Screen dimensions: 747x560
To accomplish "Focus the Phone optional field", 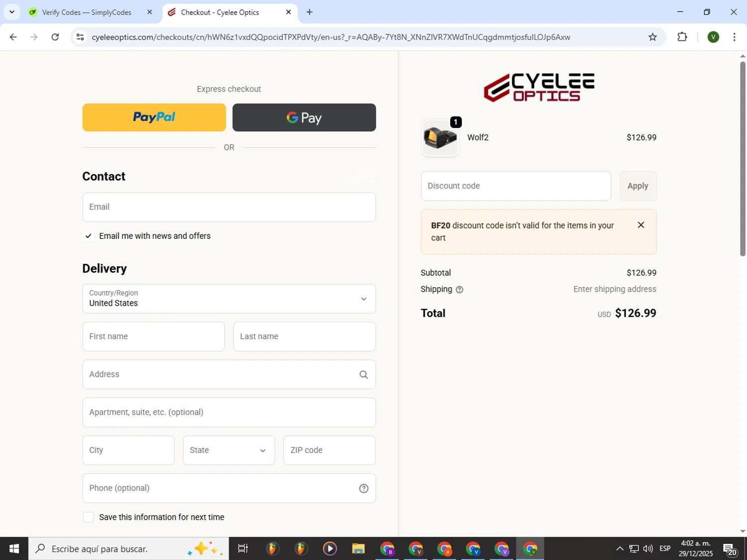I will coord(229,488).
